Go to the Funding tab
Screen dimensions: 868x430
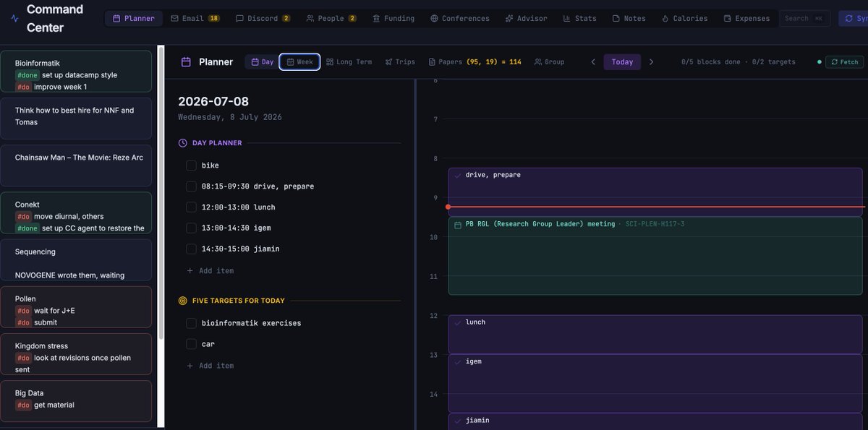point(393,18)
